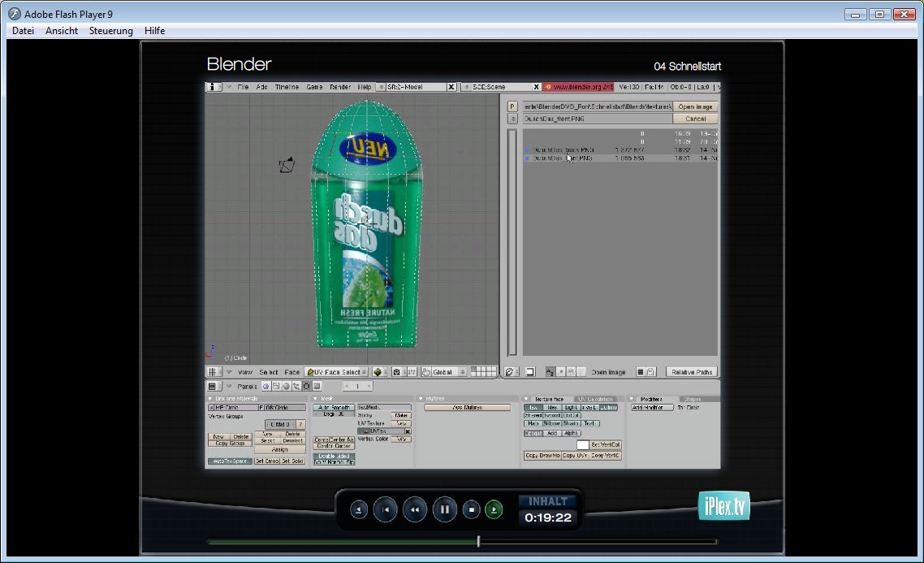Open Blender's File menu in video
The image size is (924, 563).
tap(243, 87)
